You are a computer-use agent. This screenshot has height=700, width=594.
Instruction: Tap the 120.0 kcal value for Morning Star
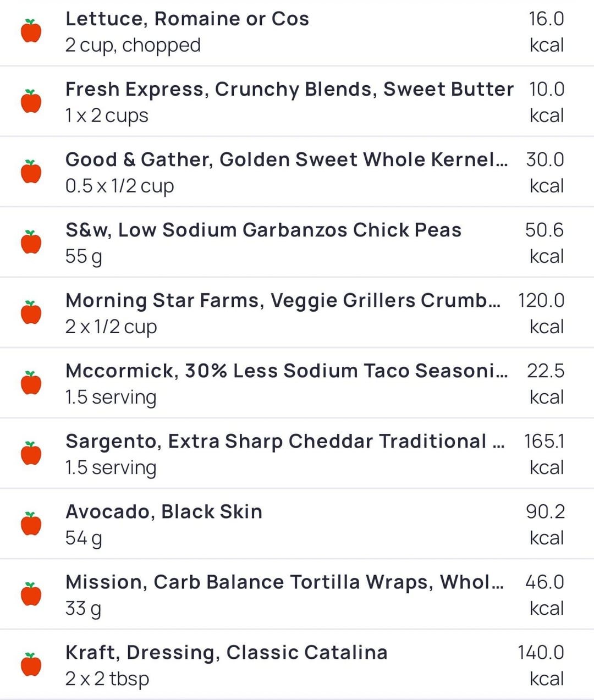pos(541,313)
